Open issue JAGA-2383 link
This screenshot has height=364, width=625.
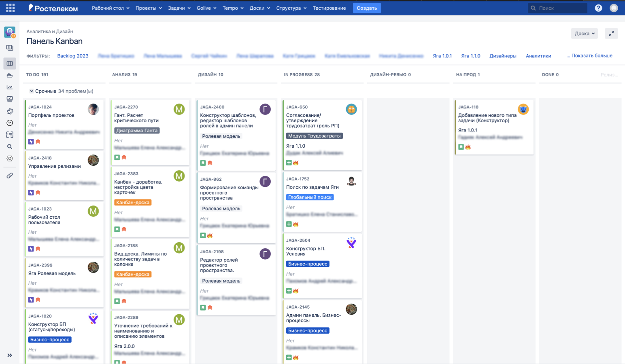[126, 174]
